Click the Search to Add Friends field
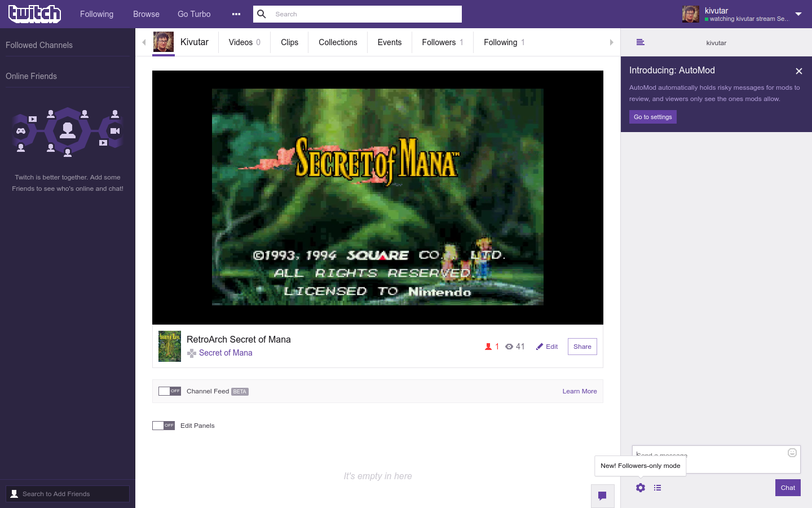The width and height of the screenshot is (812, 508). point(68,494)
